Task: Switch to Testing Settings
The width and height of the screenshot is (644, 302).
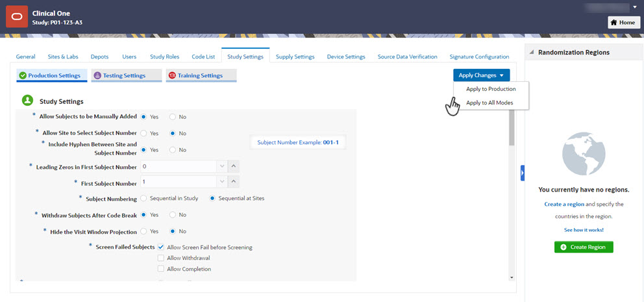Action: [126, 75]
